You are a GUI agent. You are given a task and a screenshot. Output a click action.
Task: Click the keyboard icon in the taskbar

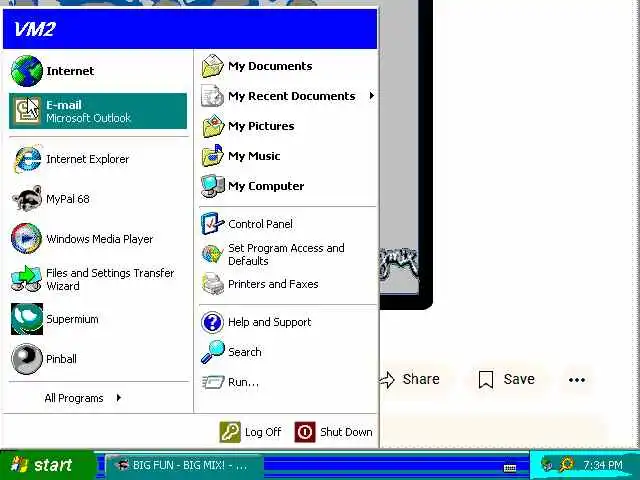510,468
